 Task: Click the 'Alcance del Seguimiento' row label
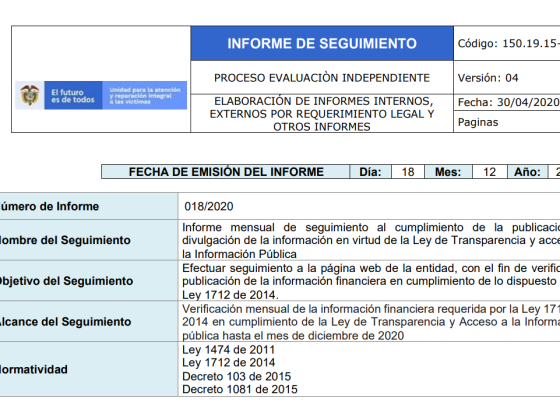coord(65,322)
